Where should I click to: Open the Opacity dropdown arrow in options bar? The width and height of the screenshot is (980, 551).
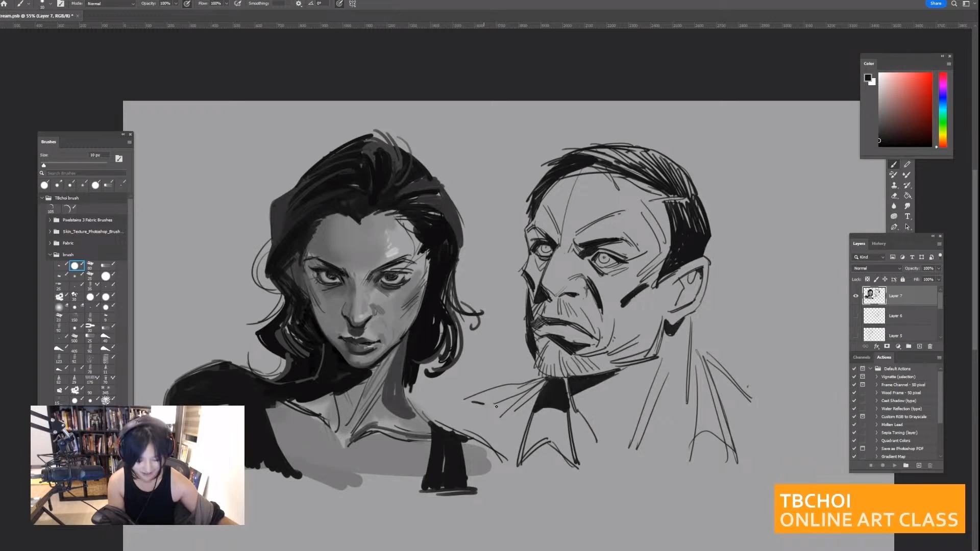[176, 4]
